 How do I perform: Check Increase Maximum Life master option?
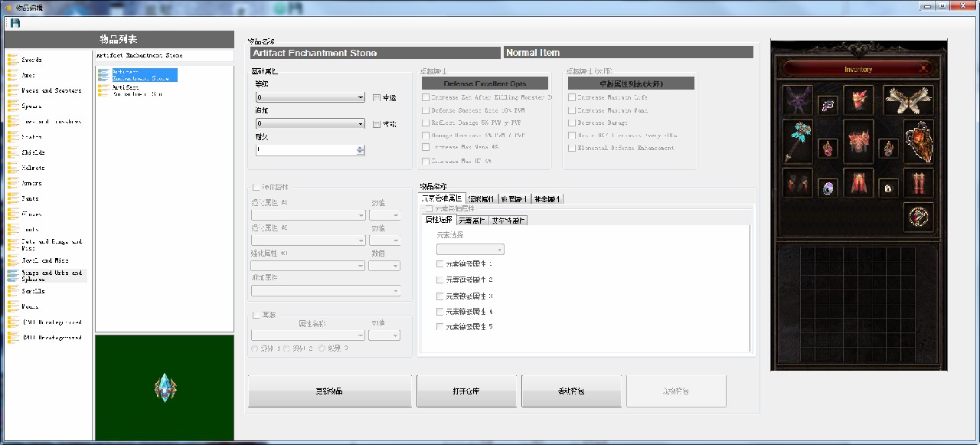[x=572, y=98]
